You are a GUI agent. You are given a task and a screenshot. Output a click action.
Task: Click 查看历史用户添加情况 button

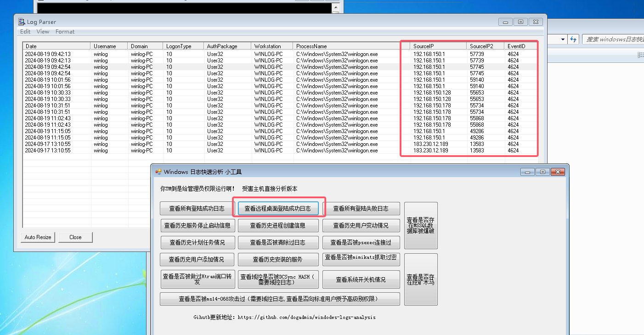tap(197, 259)
